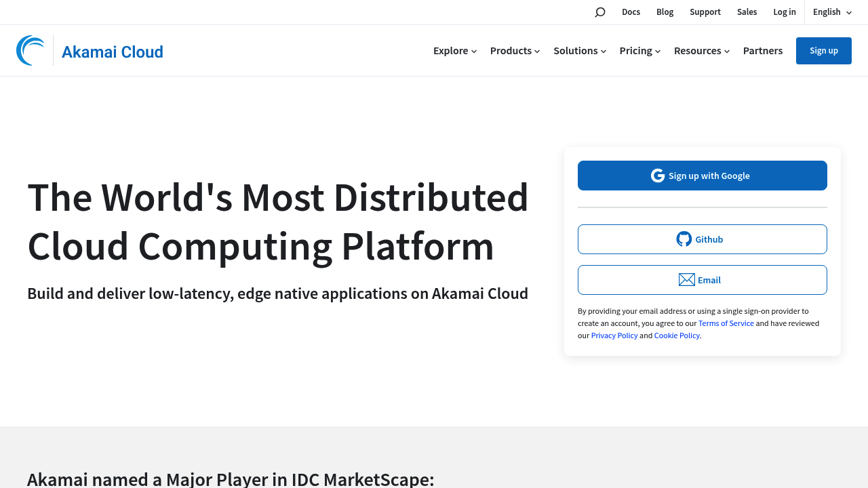Navigate to the Support page

click(705, 12)
